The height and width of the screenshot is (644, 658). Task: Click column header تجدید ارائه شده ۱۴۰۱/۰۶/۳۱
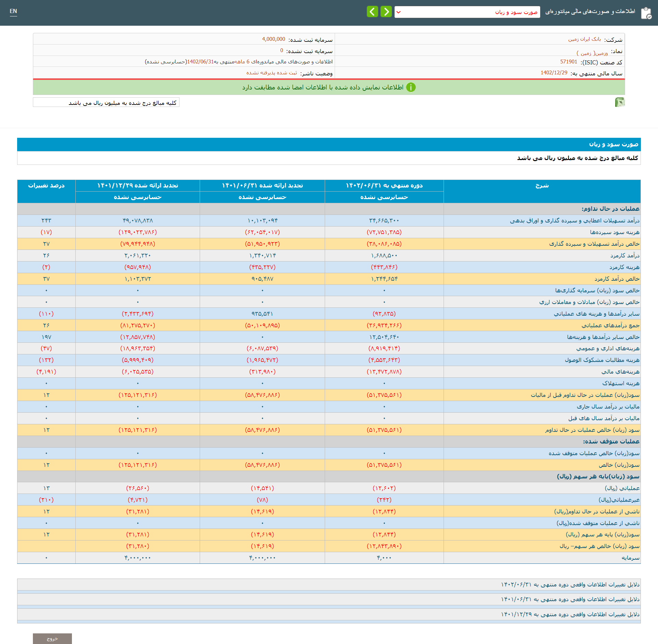[262, 185]
